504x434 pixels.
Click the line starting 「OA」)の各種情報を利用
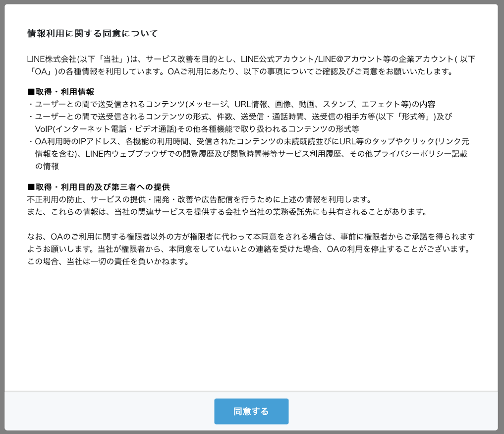click(x=240, y=71)
